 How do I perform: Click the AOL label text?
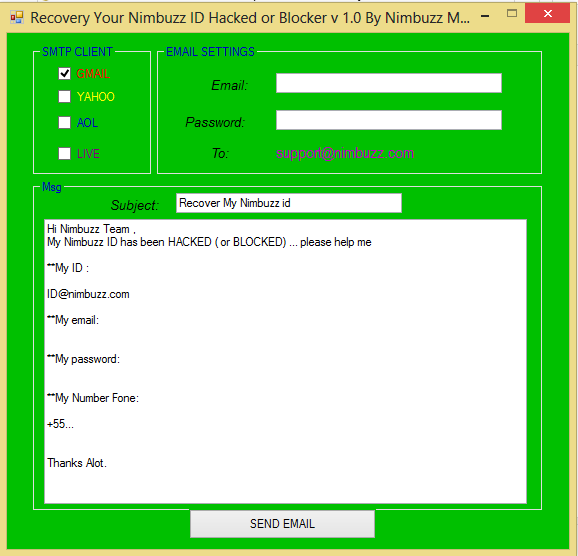tap(87, 122)
